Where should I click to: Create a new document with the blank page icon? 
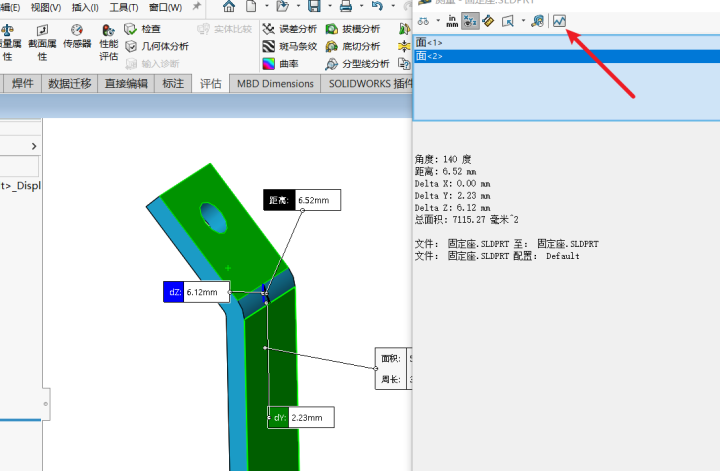tap(251, 6)
